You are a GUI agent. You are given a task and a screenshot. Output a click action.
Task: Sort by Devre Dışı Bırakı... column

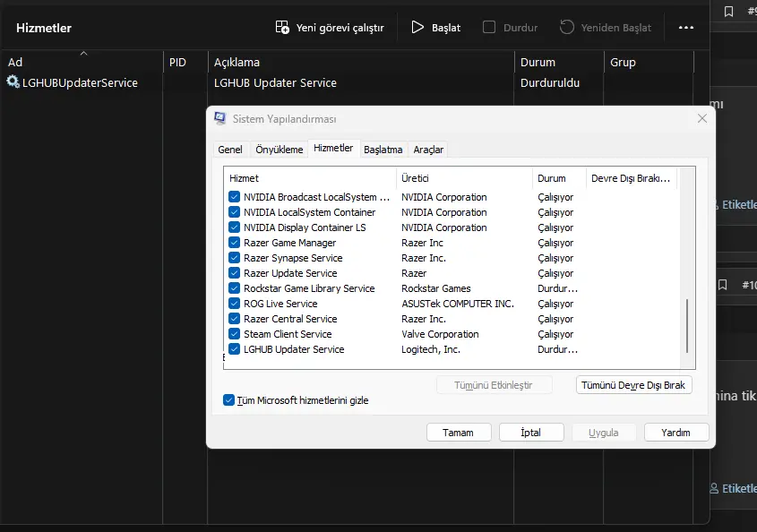coord(632,178)
